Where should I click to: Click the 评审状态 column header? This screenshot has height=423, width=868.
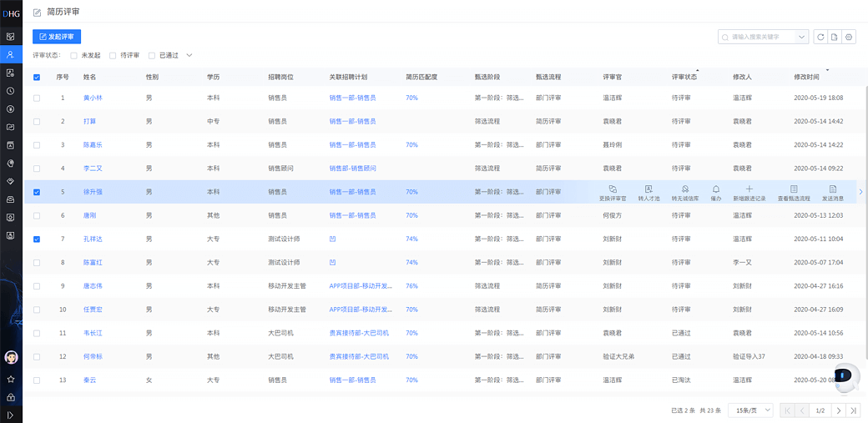click(684, 78)
